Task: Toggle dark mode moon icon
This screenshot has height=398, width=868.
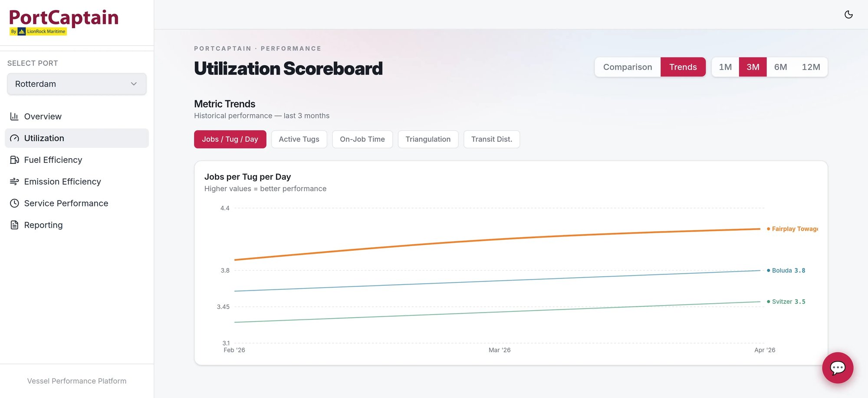Action: [848, 15]
